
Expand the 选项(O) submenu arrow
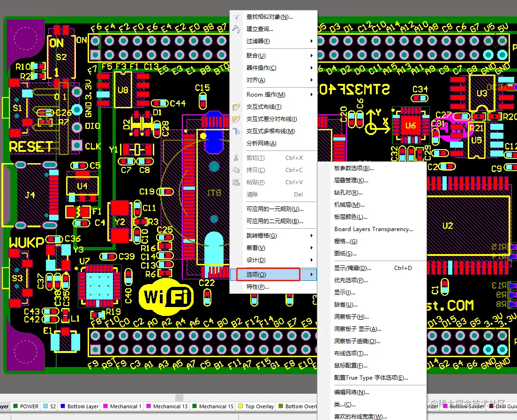click(312, 275)
